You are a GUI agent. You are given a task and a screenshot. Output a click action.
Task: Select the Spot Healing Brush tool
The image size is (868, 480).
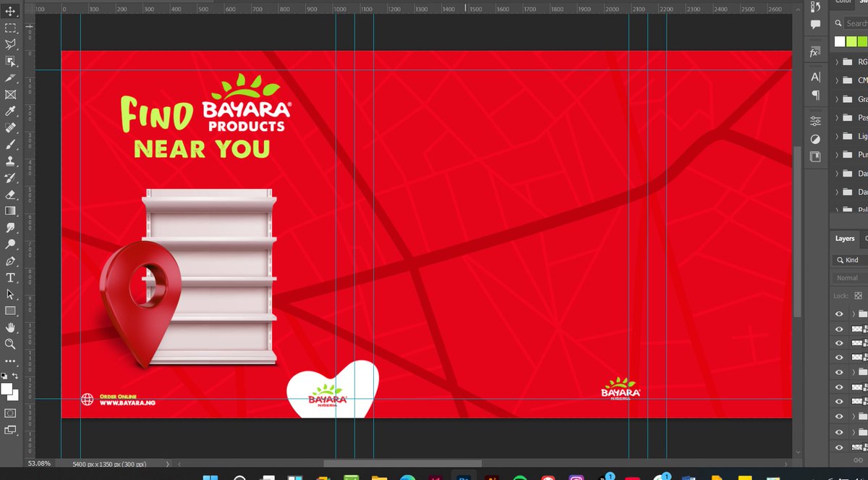tap(10, 127)
